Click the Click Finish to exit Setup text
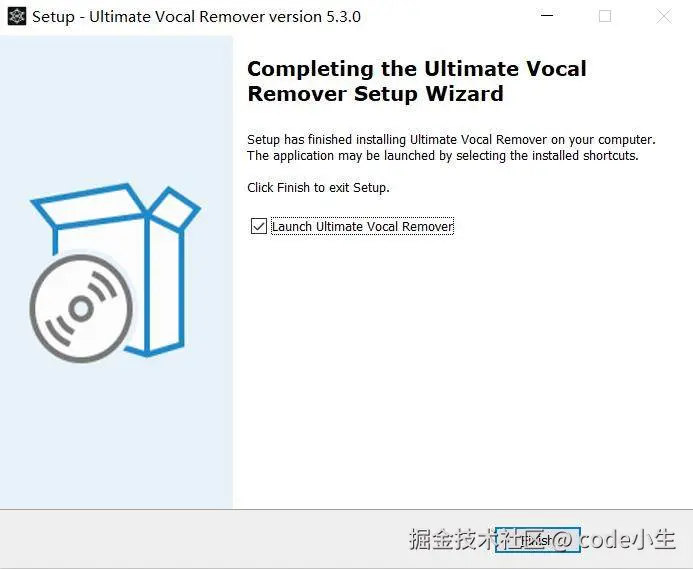Screen dimensions: 693x569 [318, 188]
